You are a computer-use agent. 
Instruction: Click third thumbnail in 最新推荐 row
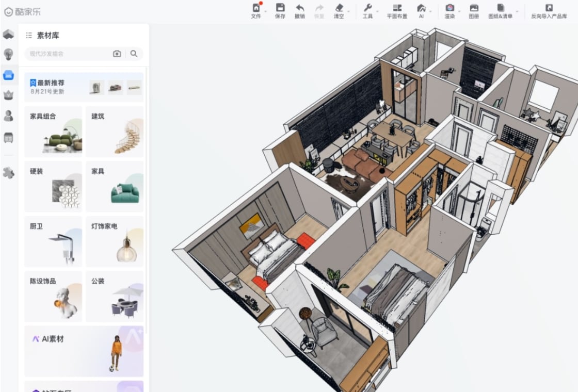[134, 87]
